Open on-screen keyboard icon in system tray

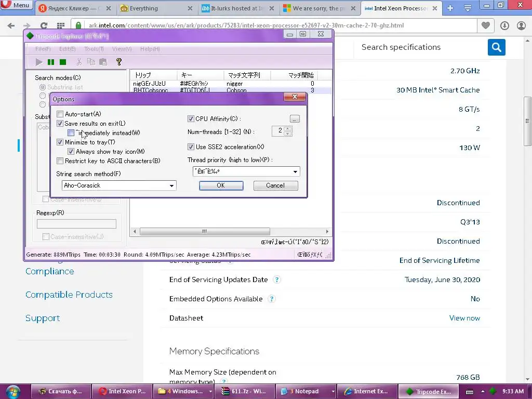click(470, 392)
